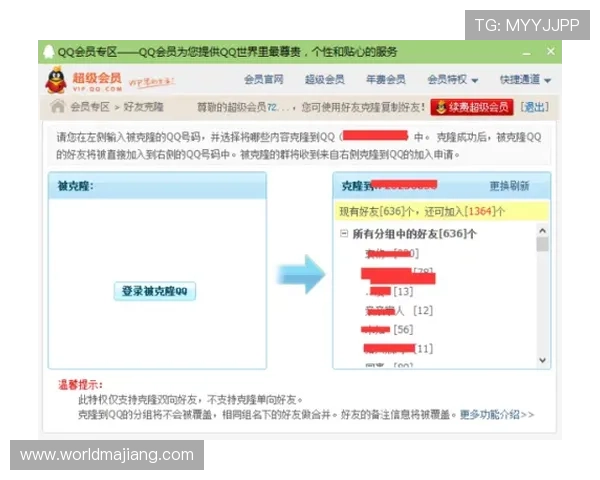
Task: Click the 被克隆: panel header
Action: click(x=157, y=186)
